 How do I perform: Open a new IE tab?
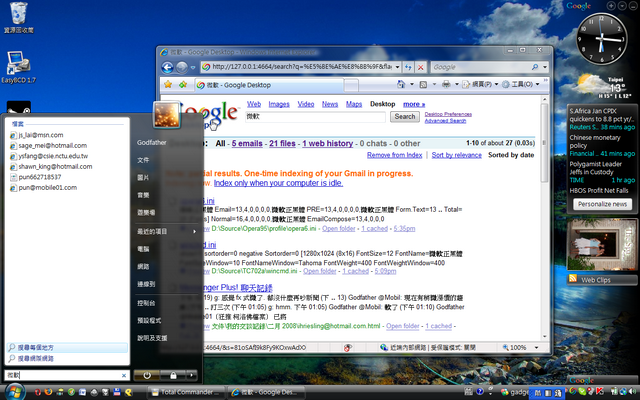(x=351, y=85)
